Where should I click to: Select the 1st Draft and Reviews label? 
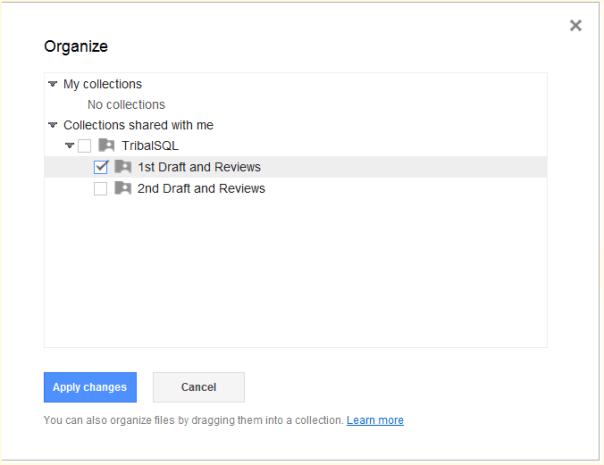198,167
